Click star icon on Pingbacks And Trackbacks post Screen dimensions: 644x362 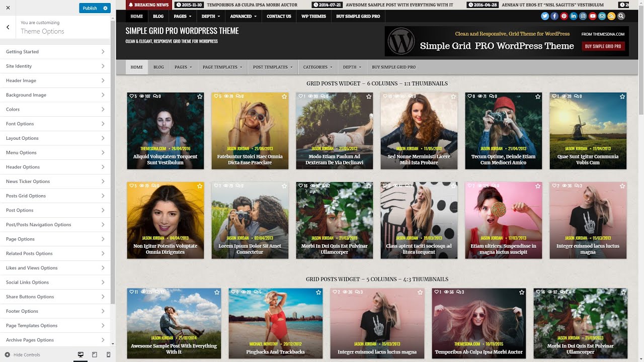(318, 292)
